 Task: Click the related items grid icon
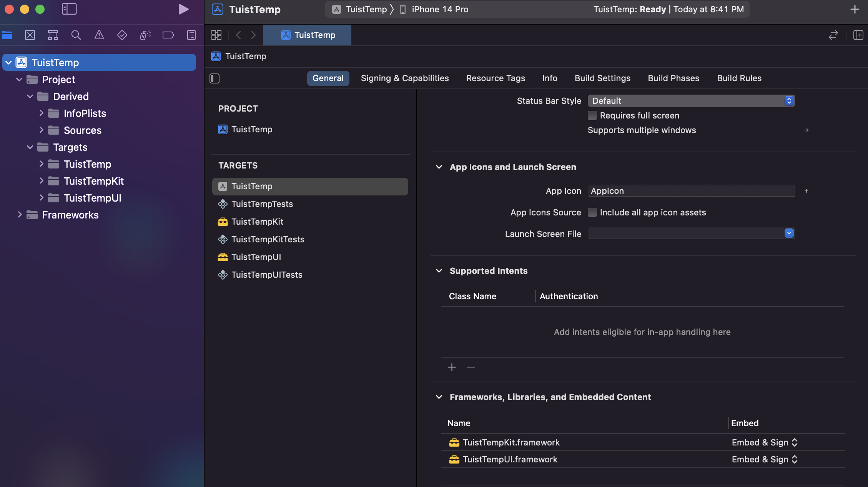pos(216,35)
